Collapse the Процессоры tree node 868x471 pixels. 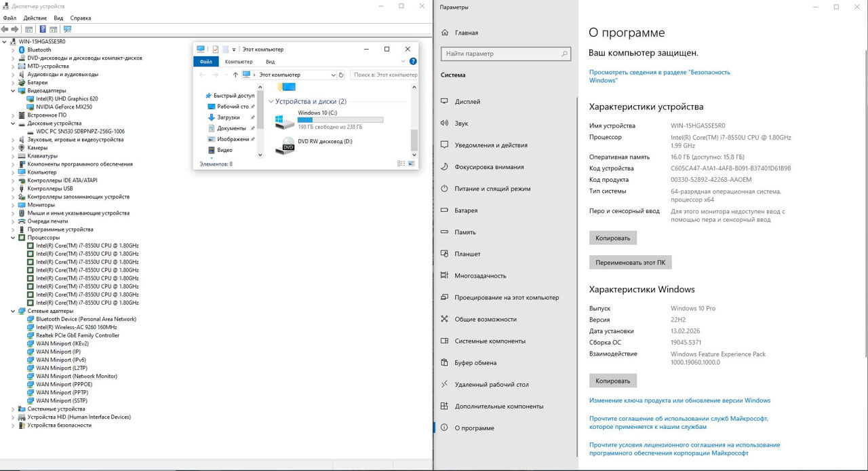(x=13, y=238)
